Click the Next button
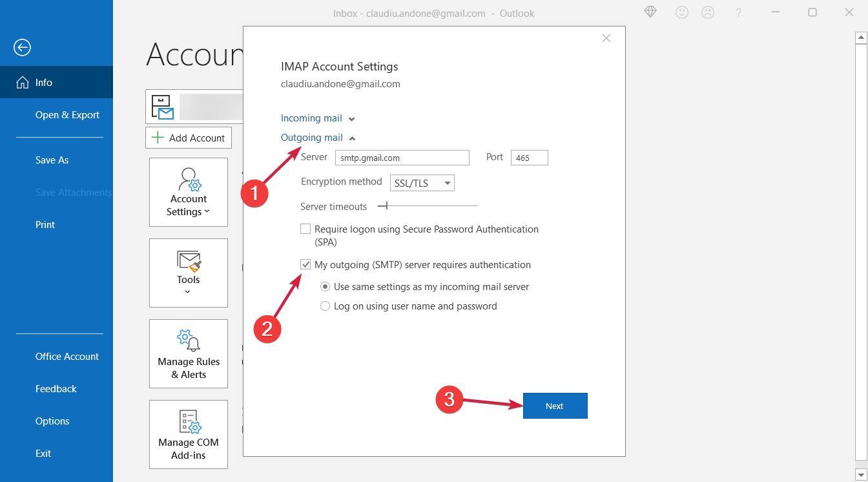868x482 pixels. coord(555,406)
